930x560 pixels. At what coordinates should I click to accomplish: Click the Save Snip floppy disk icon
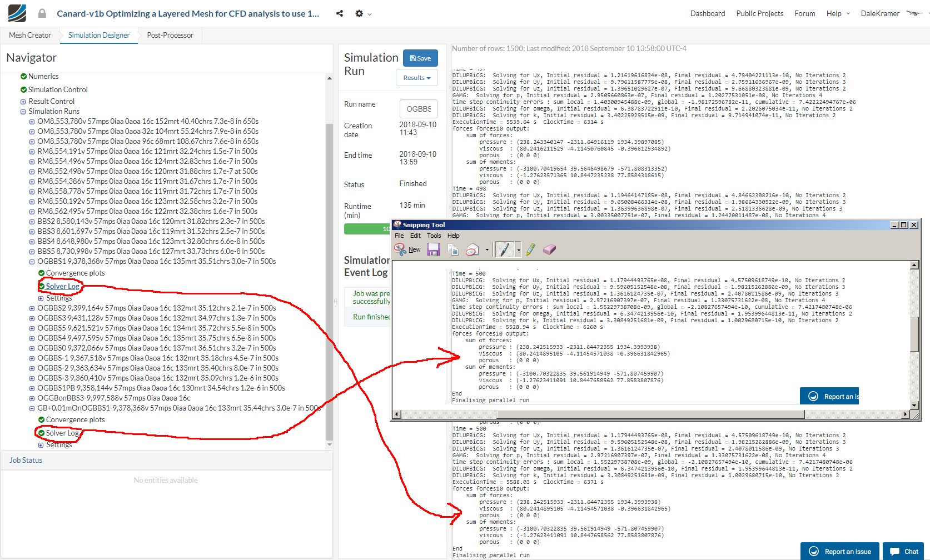(433, 249)
